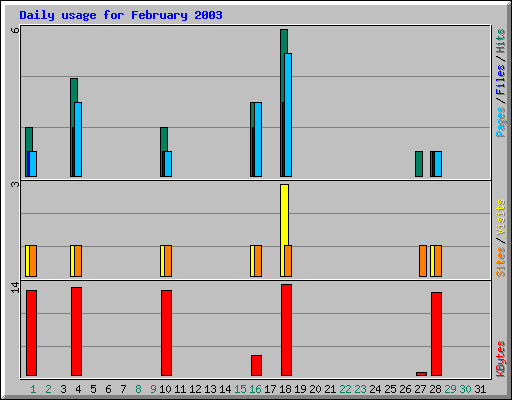Click the cyan Pages bar for day 4
The width and height of the screenshot is (512, 400).
tap(78, 139)
